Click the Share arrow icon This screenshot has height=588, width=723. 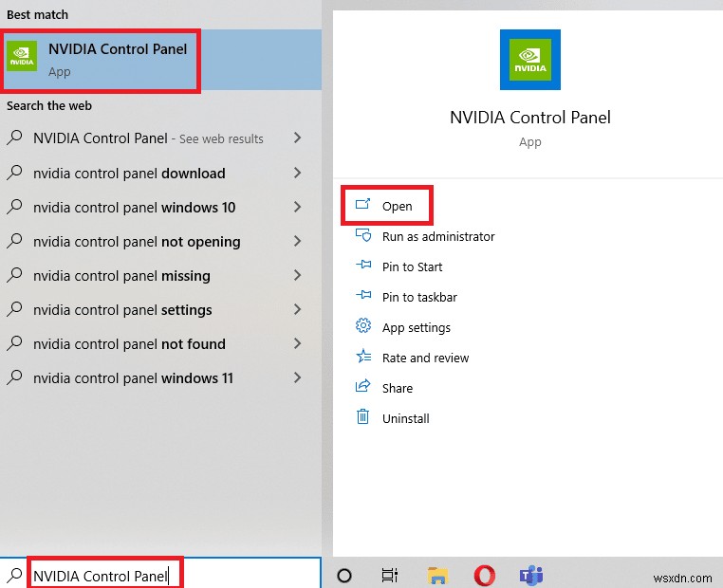(x=362, y=385)
